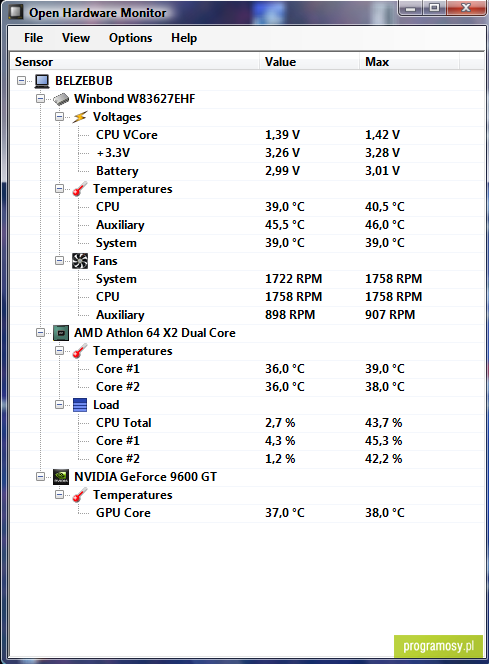Click the 45,5 °C Auxiliary temperature value
This screenshot has height=664, width=489.
(x=285, y=225)
